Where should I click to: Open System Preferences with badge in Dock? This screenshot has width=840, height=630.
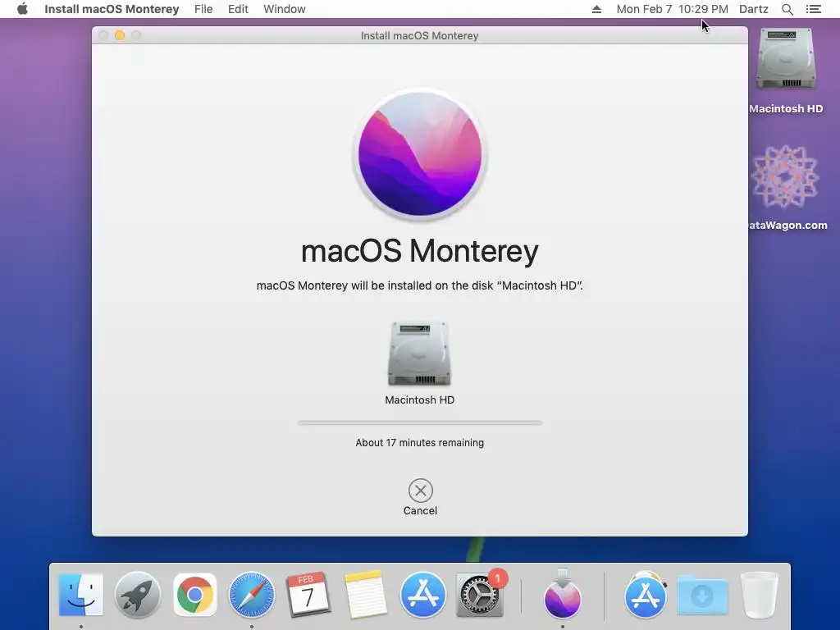pos(480,595)
